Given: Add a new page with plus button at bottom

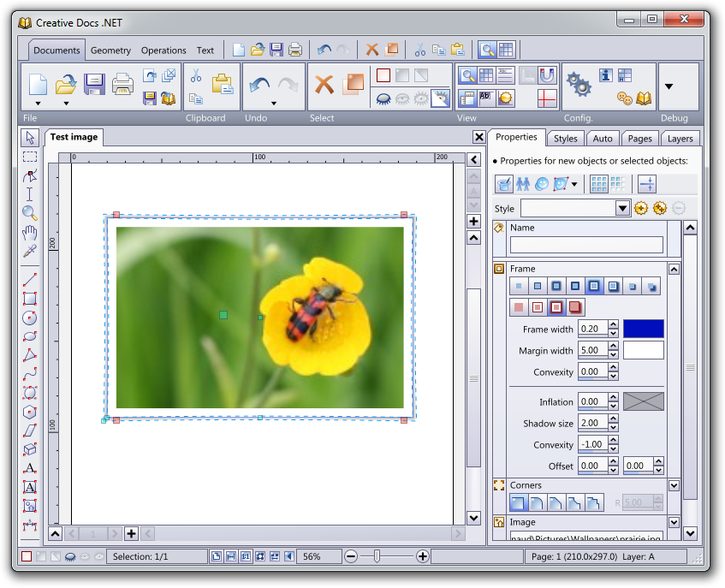Looking at the screenshot, I should pyautogui.click(x=131, y=534).
